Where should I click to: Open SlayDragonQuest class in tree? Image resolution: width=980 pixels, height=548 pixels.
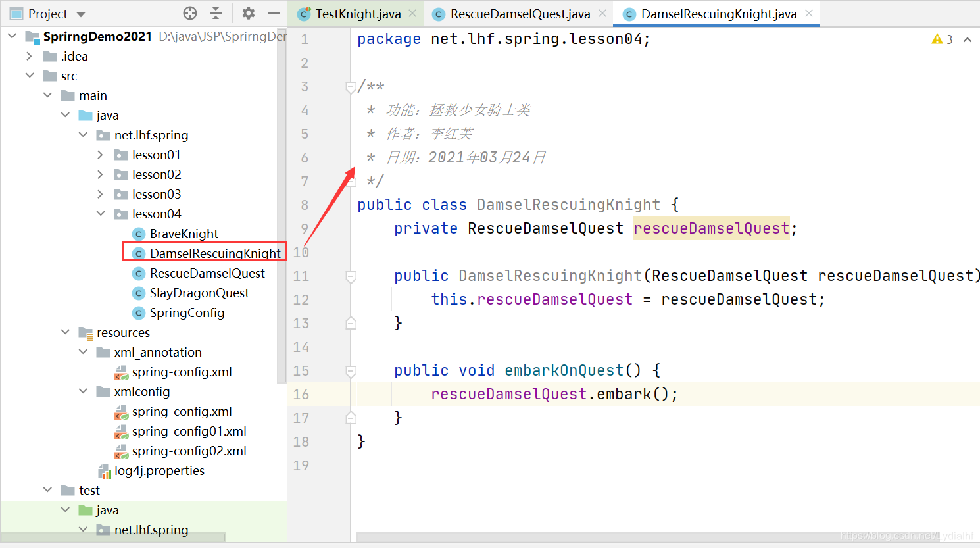(199, 293)
